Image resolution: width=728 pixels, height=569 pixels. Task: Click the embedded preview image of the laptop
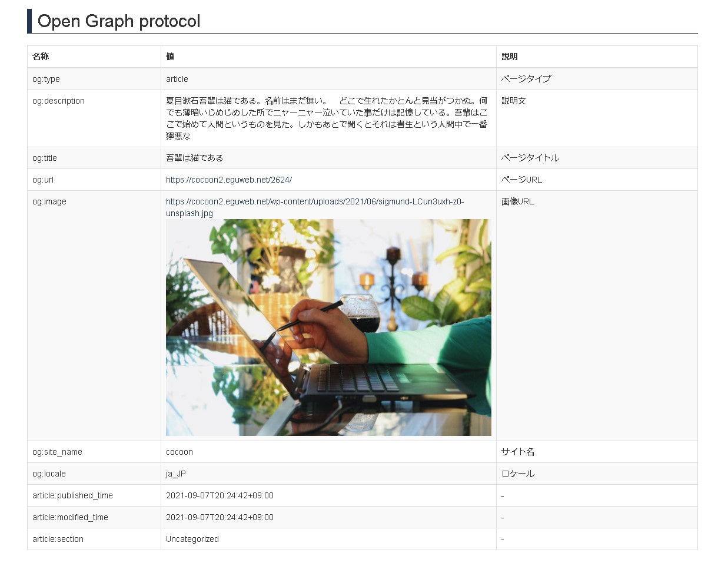pos(328,327)
